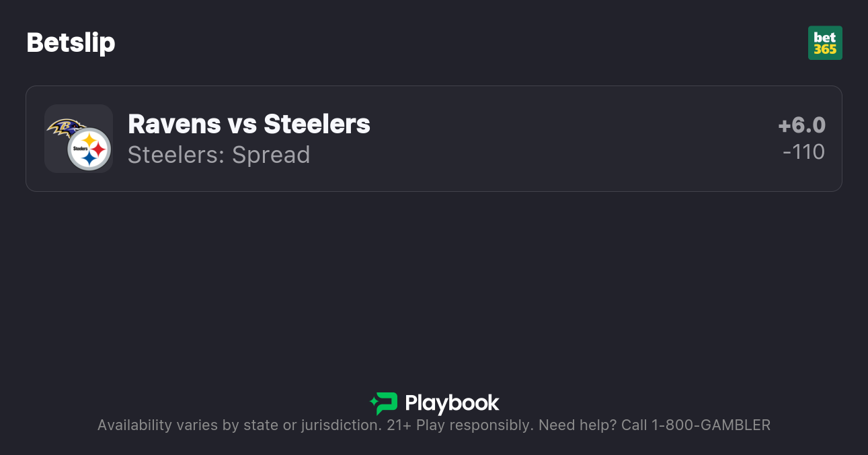Click the -110 odds value
This screenshot has width=868, height=455.
(x=803, y=152)
